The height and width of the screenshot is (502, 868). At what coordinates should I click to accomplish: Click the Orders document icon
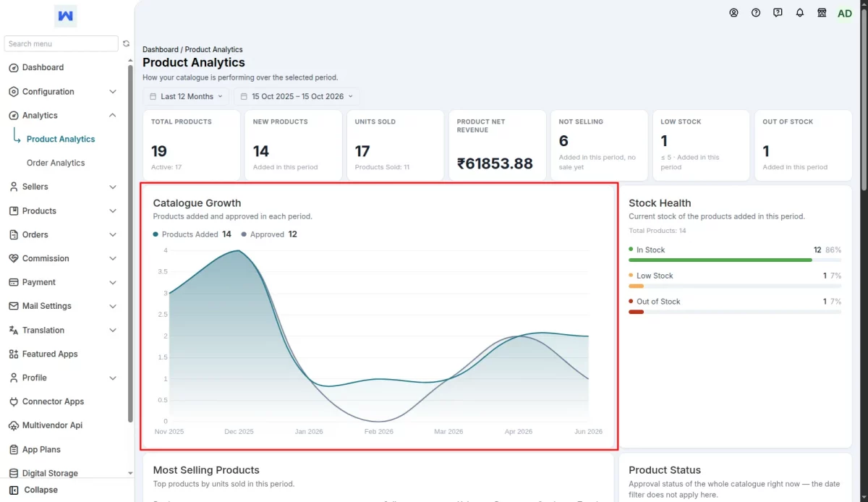tap(14, 235)
